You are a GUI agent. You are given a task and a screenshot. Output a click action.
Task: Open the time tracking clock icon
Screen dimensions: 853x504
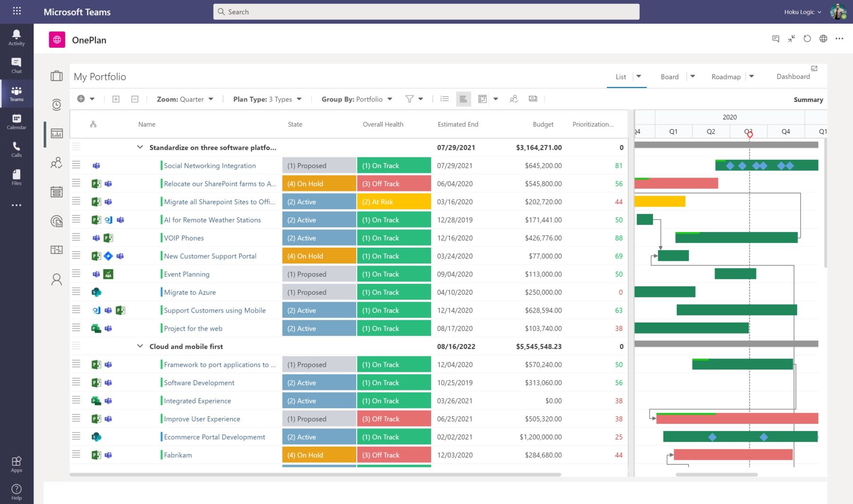(56, 105)
